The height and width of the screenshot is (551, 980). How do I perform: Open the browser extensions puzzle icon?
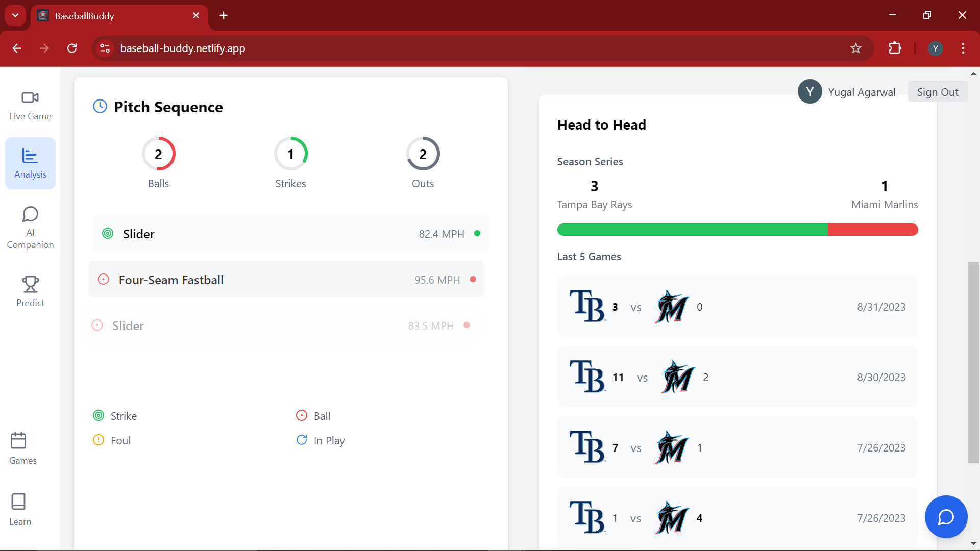[x=895, y=48]
